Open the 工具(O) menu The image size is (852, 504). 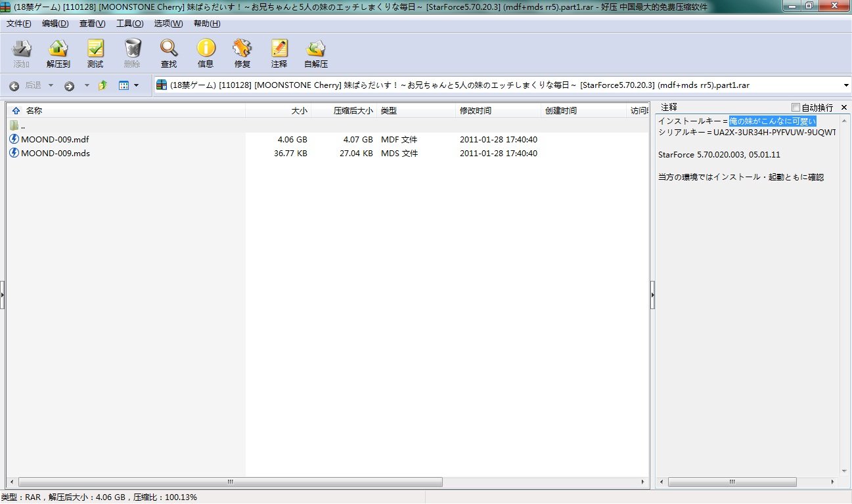coord(129,24)
